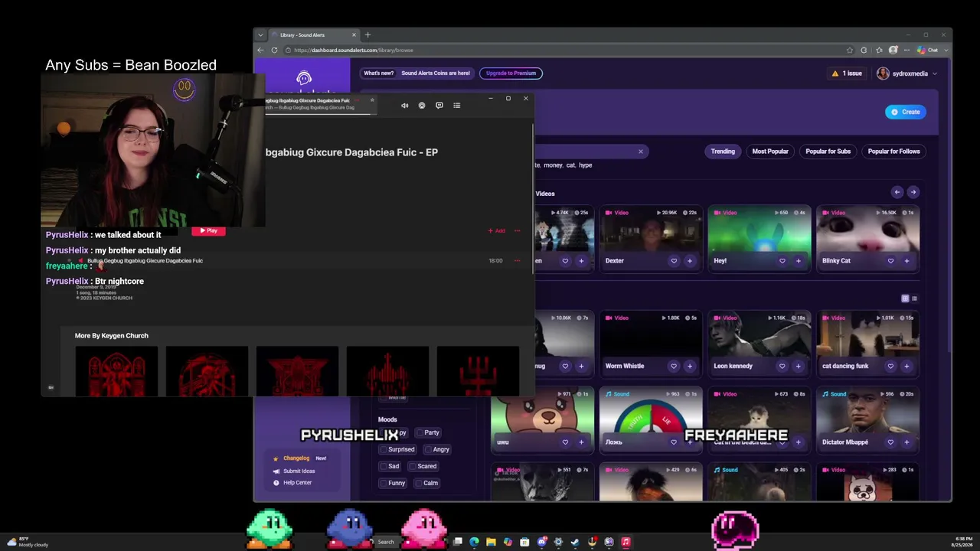Screen dimensions: 980x551
Task: Open the Changelog link in the sidebar
Action: [296, 458]
